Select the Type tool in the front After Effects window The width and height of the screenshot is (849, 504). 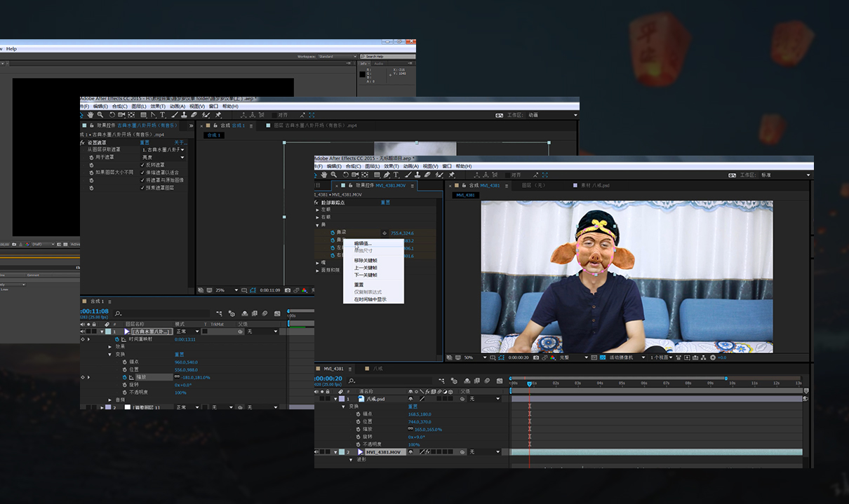(396, 175)
